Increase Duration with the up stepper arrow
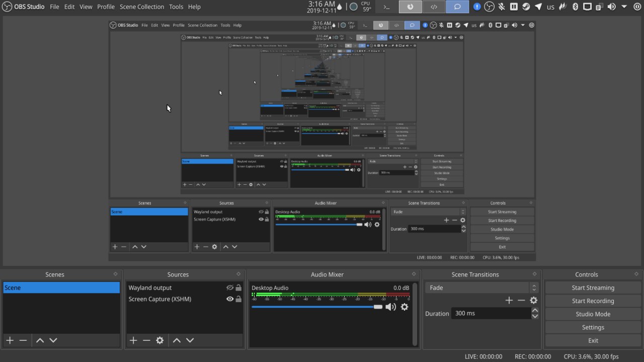 pos(535,310)
